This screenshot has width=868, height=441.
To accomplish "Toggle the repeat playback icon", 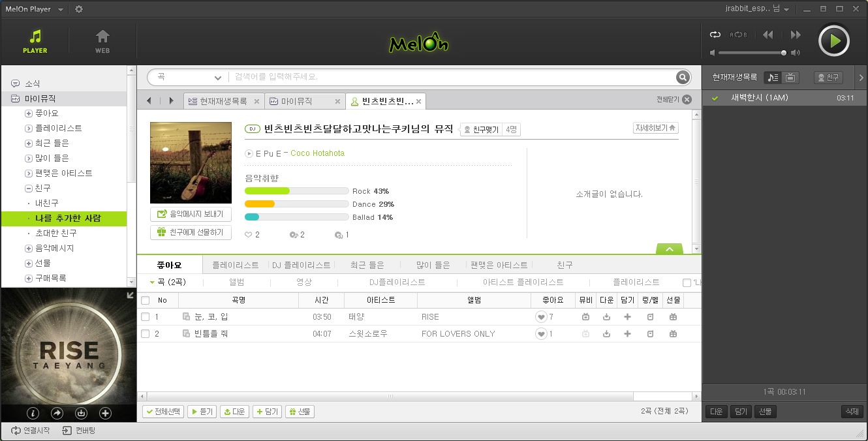I will click(x=715, y=35).
